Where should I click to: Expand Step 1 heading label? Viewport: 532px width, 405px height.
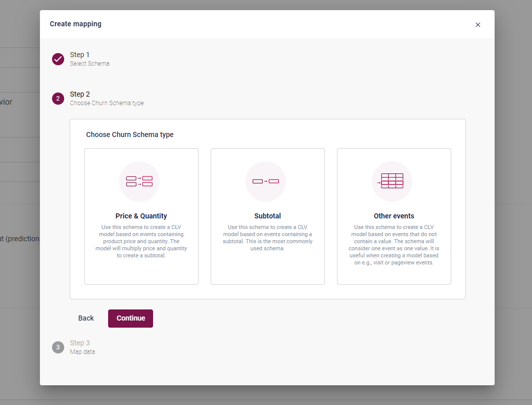coord(80,55)
